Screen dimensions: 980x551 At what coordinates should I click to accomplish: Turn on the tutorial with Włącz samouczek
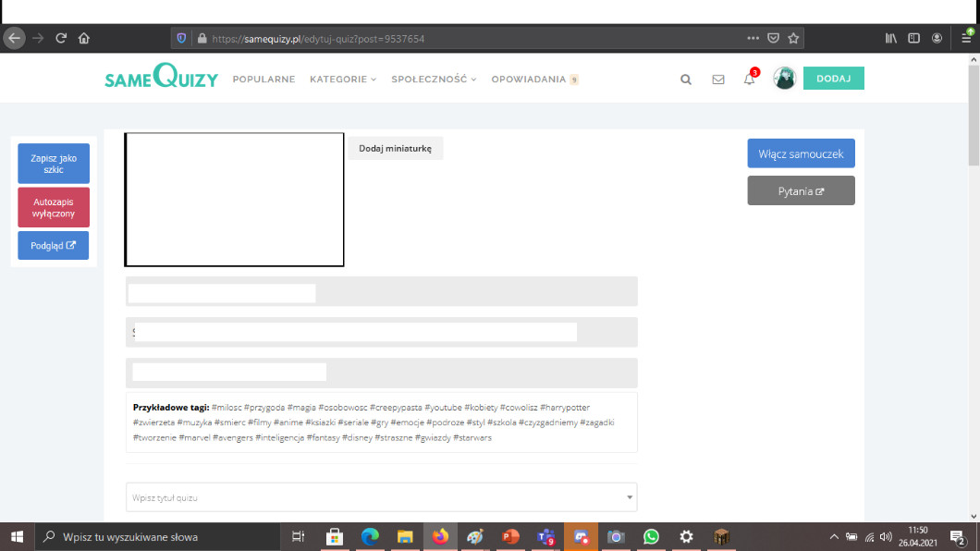(x=801, y=153)
